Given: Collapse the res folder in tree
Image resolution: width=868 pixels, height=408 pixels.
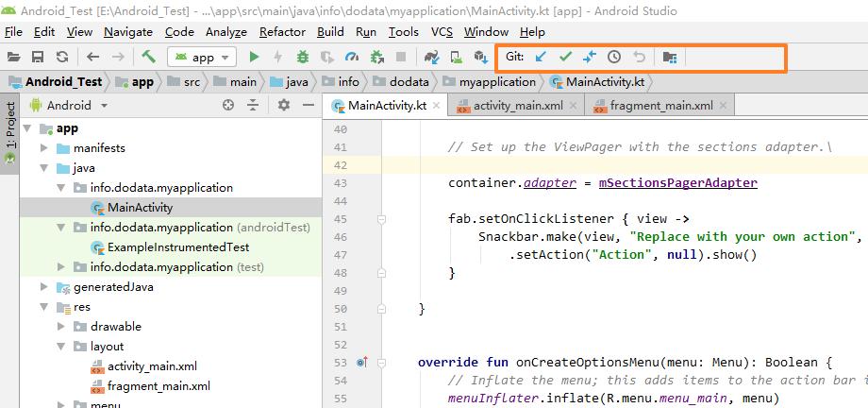Looking at the screenshot, I should coord(44,307).
